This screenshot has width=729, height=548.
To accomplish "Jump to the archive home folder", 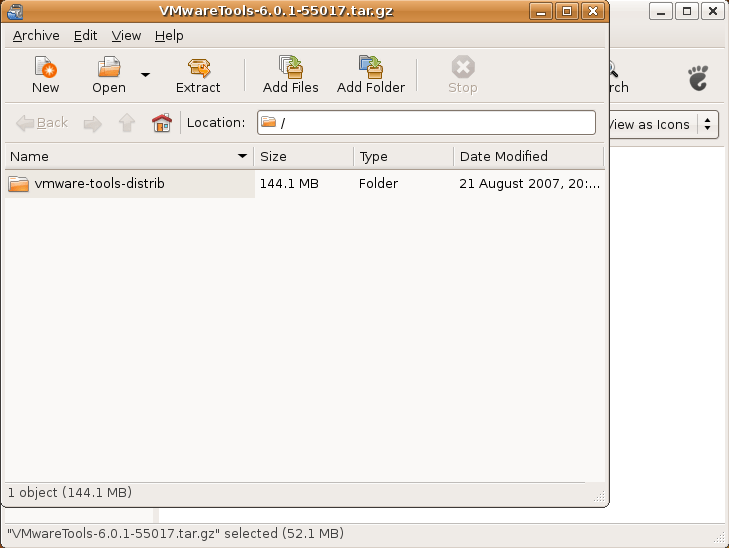I will tap(162, 123).
